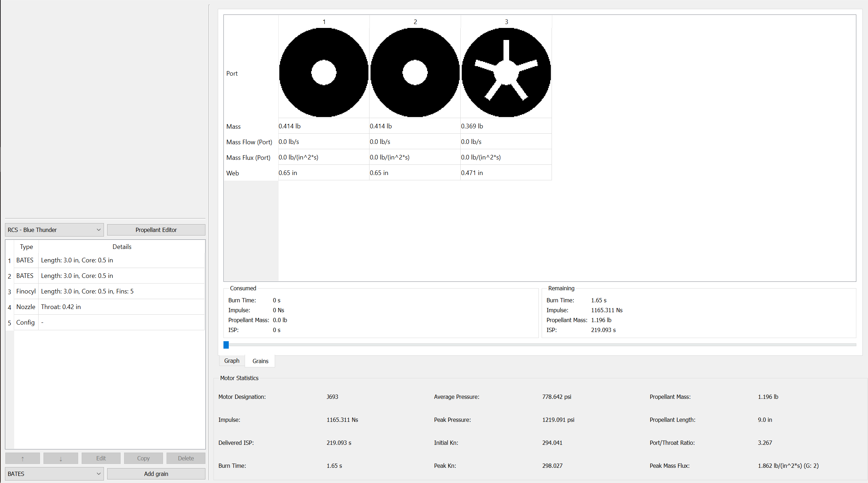The image size is (868, 483).
Task: Click the Edit button
Action: coord(101,458)
